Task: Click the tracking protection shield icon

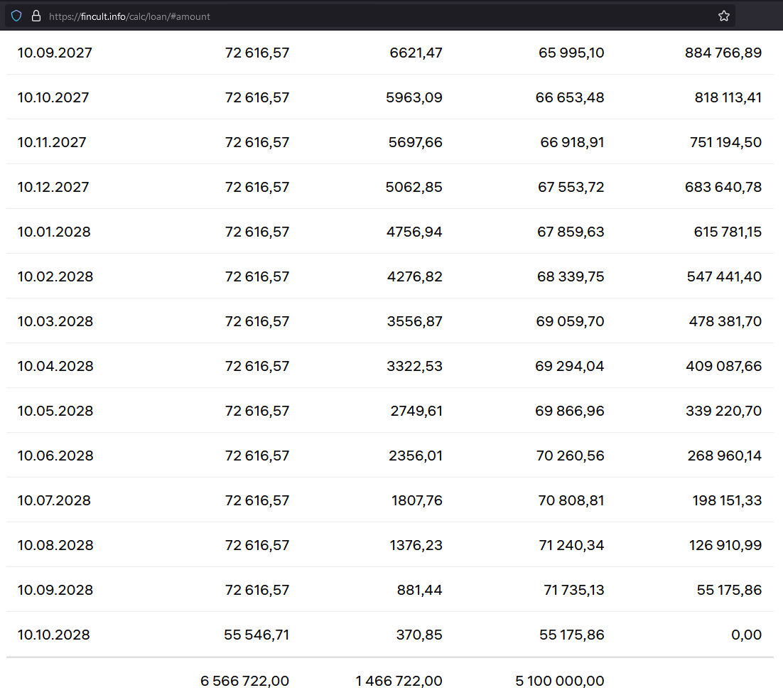Action: 16,16
